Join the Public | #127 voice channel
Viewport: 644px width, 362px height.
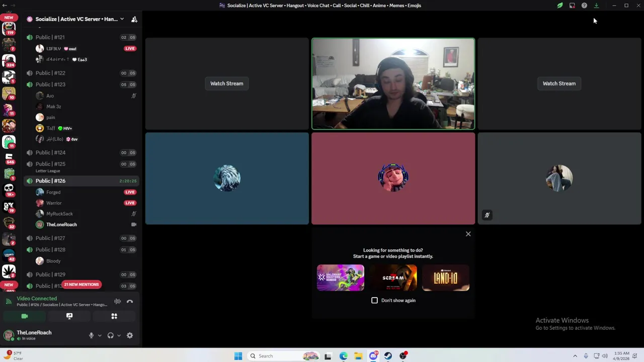click(x=81, y=238)
